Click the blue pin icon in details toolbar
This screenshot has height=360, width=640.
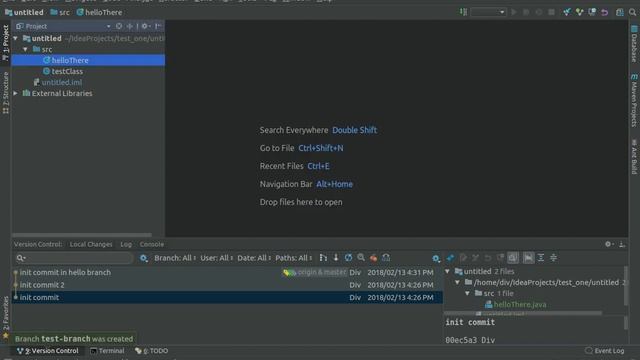pyautogui.click(x=450, y=258)
